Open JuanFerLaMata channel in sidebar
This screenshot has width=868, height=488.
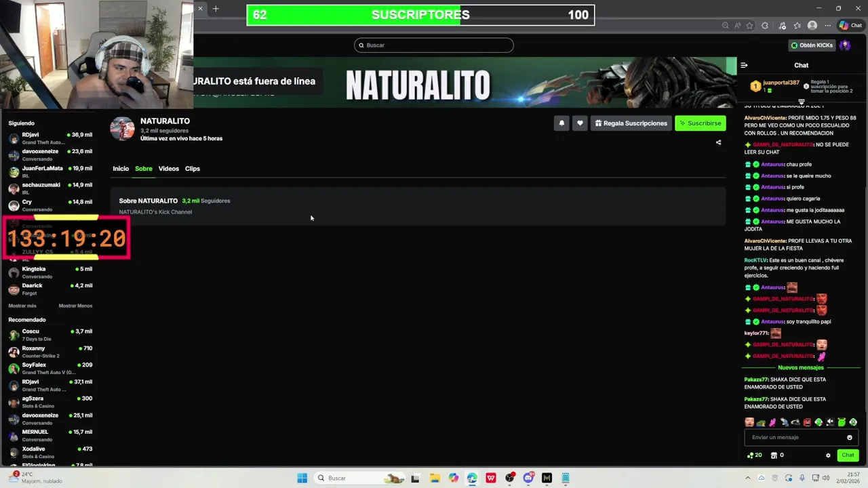[x=50, y=172]
